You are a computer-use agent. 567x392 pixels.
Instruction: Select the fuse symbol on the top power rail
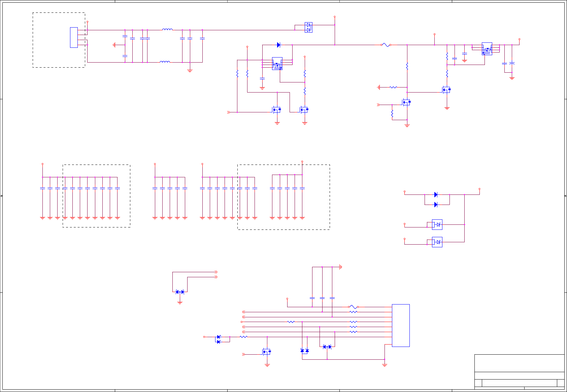pyautogui.click(x=386, y=45)
